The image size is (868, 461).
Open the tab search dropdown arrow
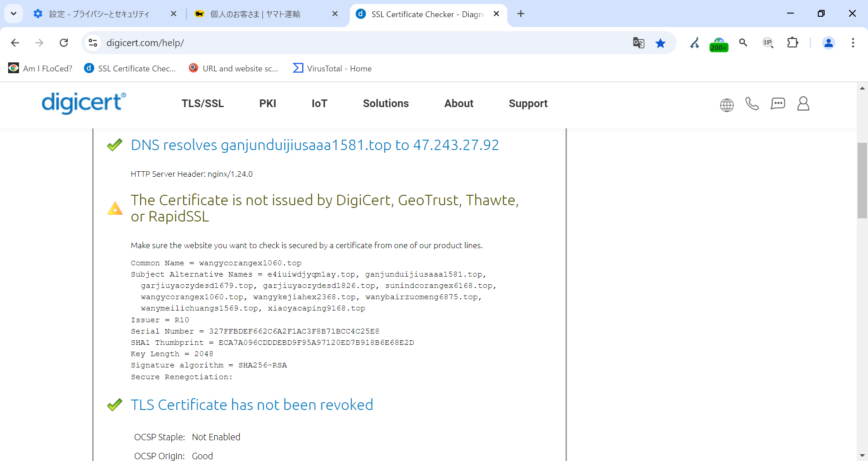click(x=14, y=14)
